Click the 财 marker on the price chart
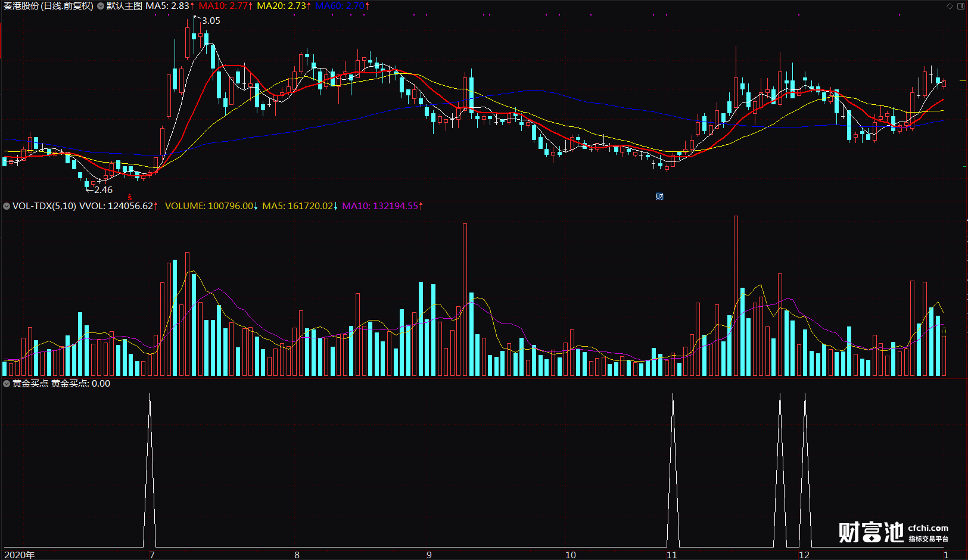 [659, 197]
